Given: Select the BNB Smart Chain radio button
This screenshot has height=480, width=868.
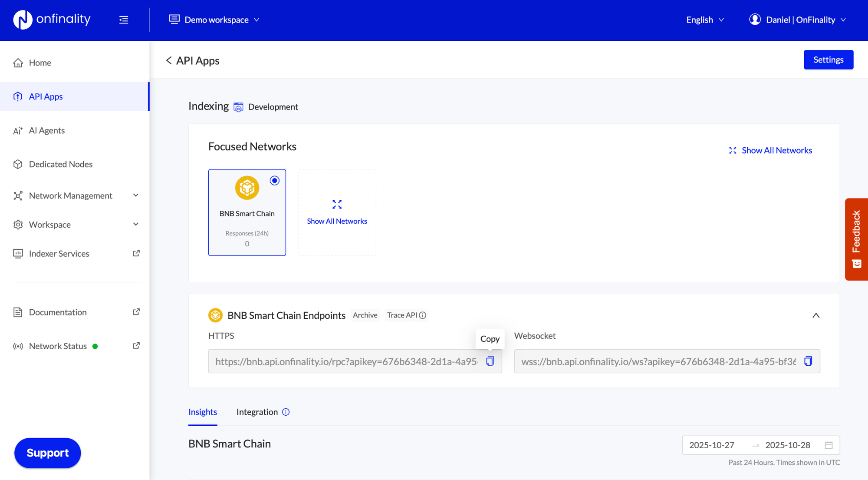Looking at the screenshot, I should tap(274, 180).
